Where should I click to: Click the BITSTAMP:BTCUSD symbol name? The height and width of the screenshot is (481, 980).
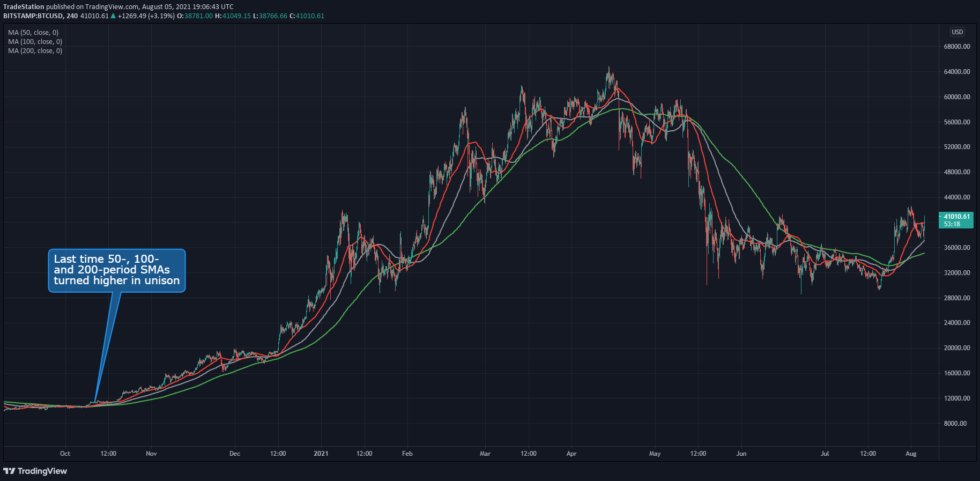pos(33,16)
